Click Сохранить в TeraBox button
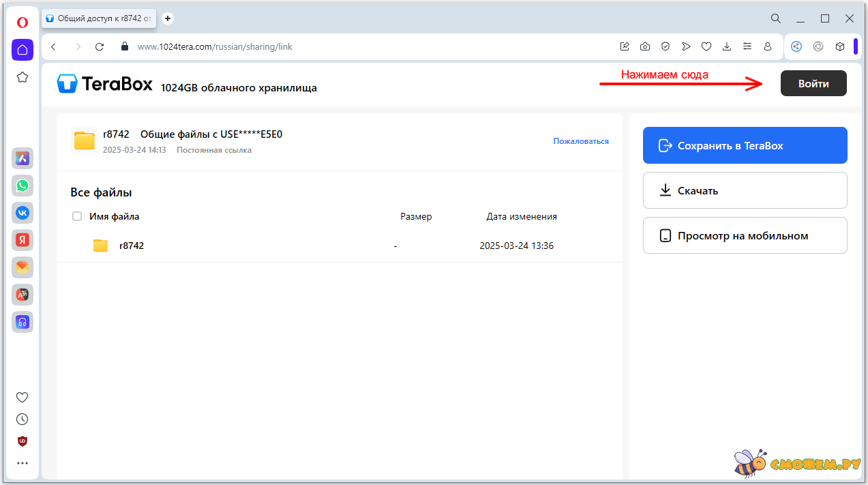Screen dimensions: 868x485 tap(745, 145)
